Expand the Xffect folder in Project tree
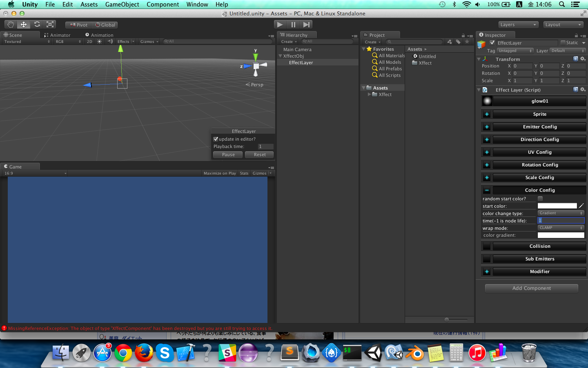This screenshot has height=368, width=588. pyautogui.click(x=370, y=94)
